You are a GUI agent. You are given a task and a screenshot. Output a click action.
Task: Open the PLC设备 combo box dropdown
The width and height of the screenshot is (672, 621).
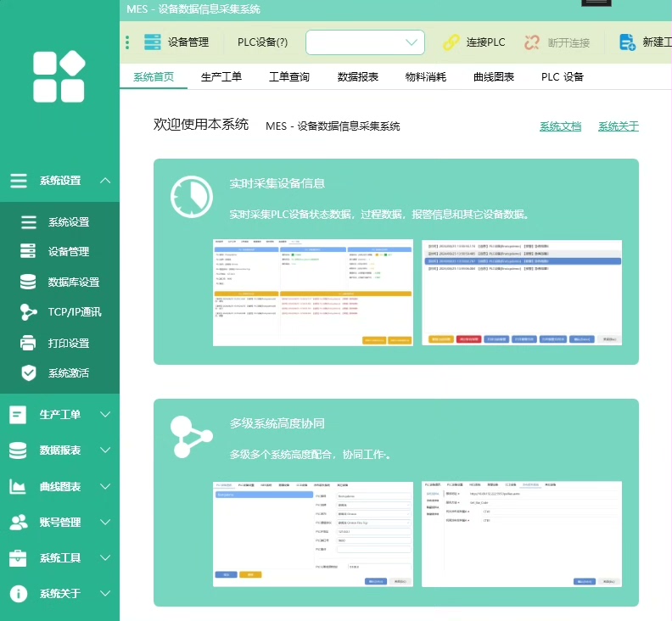pos(412,42)
